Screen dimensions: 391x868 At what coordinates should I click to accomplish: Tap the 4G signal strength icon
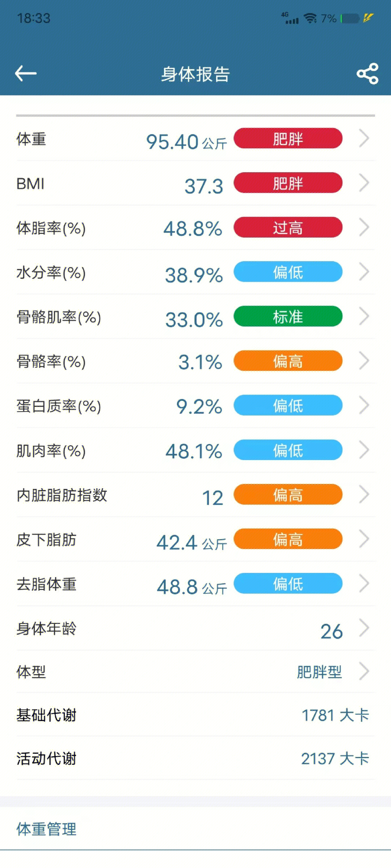coord(290,18)
